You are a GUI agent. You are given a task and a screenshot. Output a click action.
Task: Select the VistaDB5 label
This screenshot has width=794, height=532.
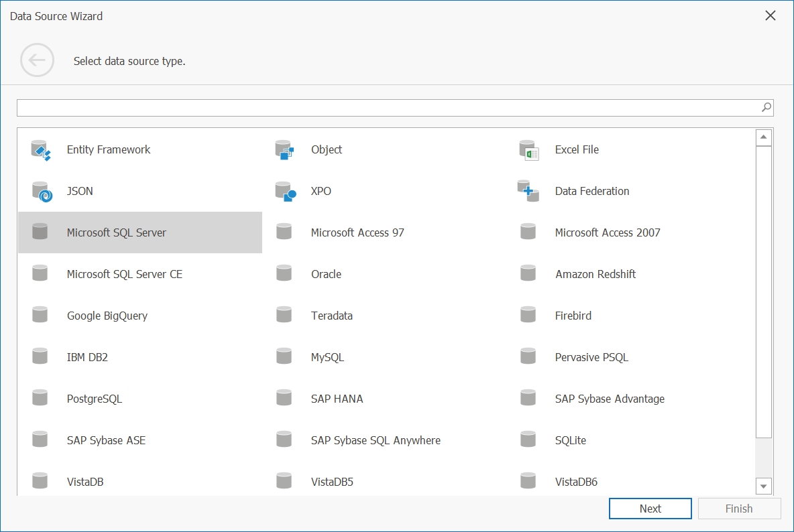coord(332,482)
